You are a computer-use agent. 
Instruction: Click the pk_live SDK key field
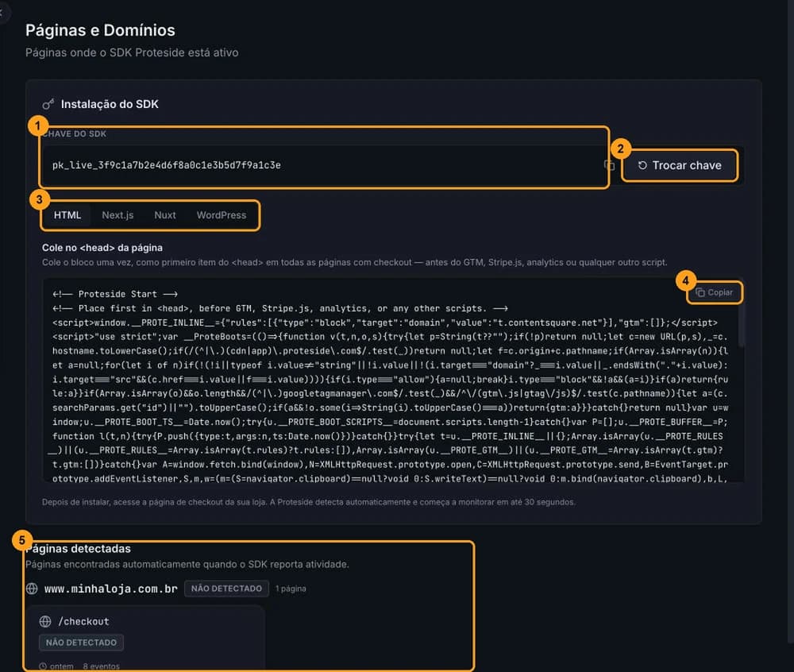(x=324, y=165)
